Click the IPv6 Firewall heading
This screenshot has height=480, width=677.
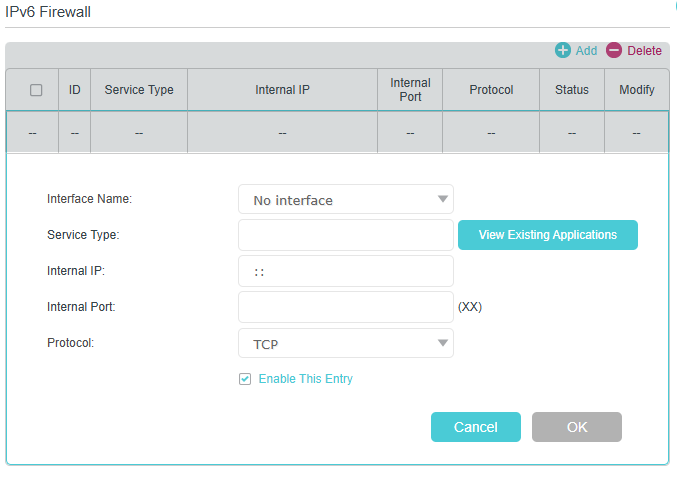(48, 12)
